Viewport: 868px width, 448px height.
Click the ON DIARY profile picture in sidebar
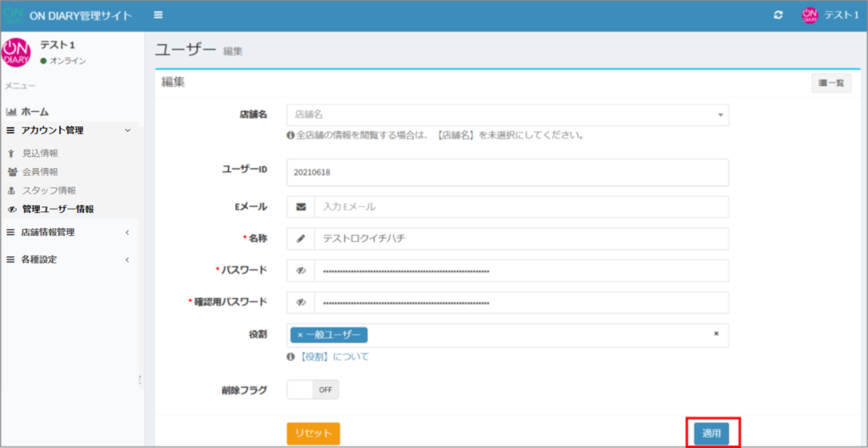pyautogui.click(x=17, y=53)
